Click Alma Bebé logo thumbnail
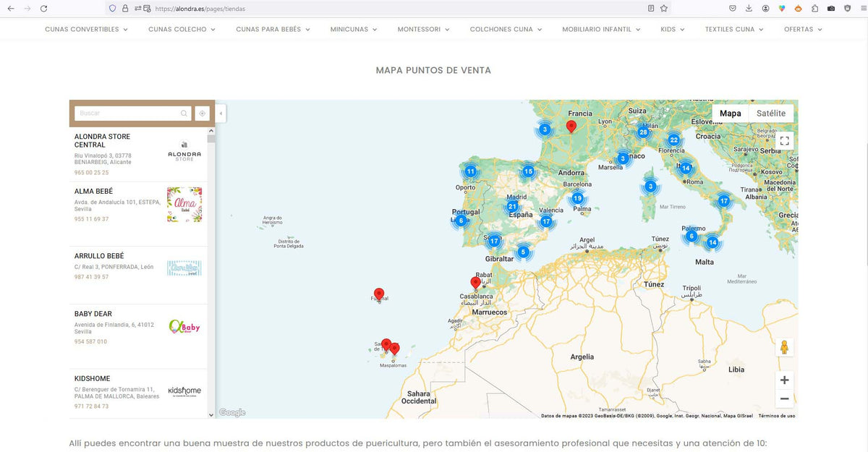Image resolution: width=868 pixels, height=452 pixels. pos(184,205)
